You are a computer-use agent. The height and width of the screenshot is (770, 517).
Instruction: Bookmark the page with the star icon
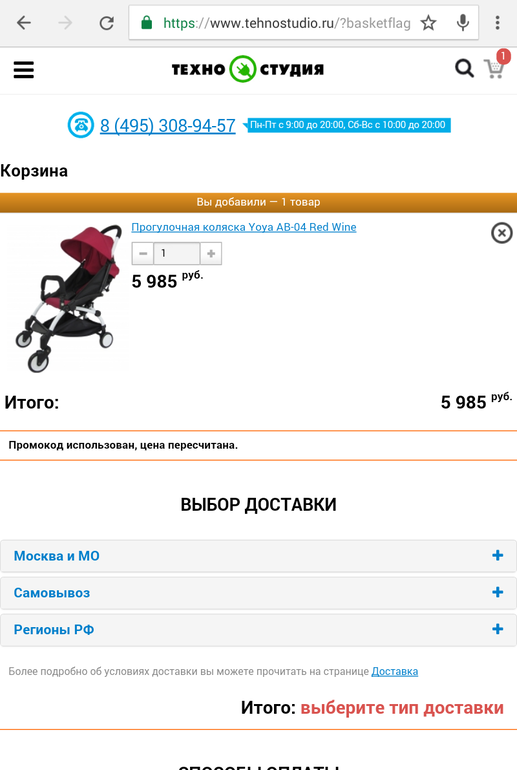pyautogui.click(x=428, y=23)
